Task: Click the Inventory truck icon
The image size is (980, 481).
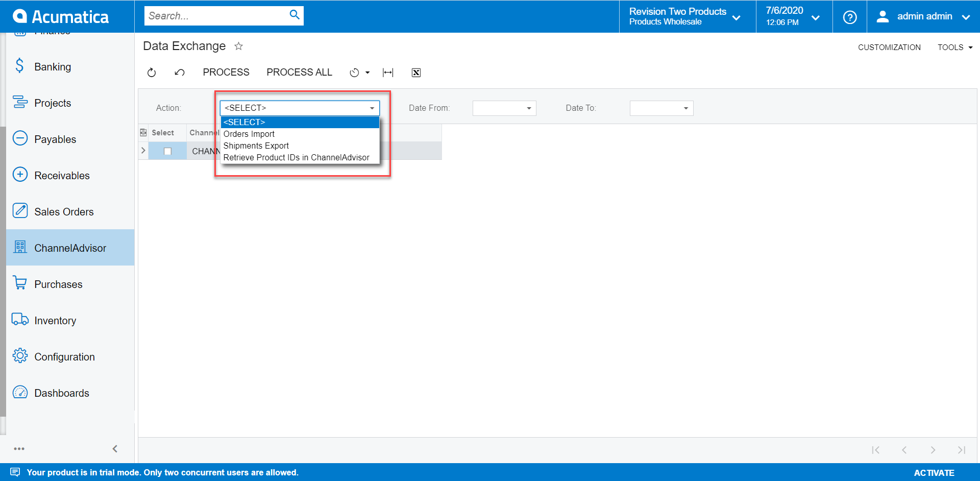Action: pos(20,320)
